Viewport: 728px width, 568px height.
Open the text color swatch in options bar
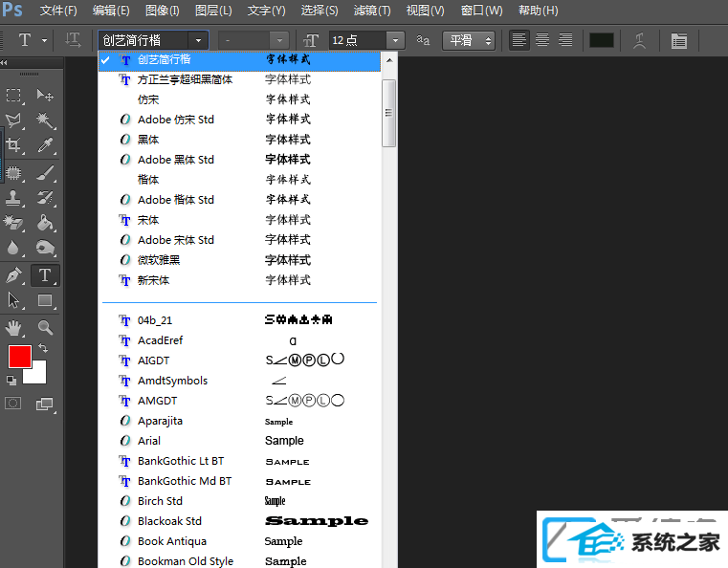[602, 40]
